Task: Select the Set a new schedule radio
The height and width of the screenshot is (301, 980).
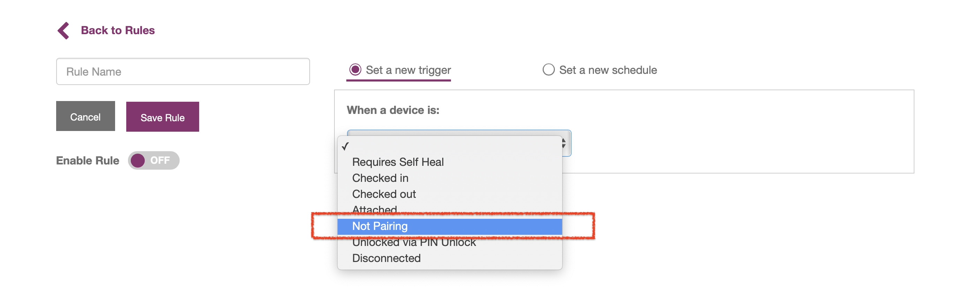Action: 548,70
